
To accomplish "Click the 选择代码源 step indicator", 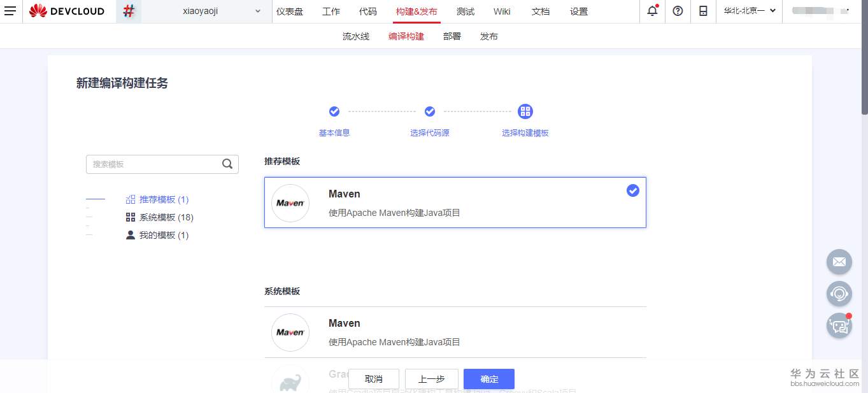I will pos(429,121).
